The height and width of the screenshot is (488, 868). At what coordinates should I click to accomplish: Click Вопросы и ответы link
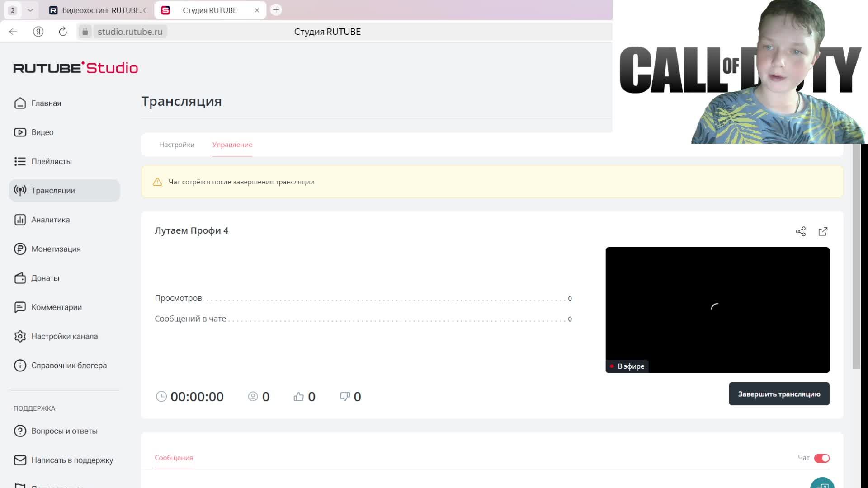[x=64, y=431]
